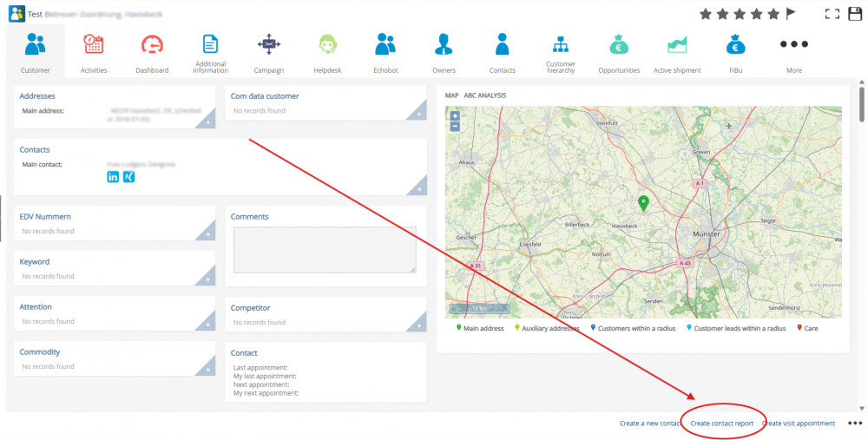This screenshot has height=440, width=868.
Task: Open the More menu in the toolbar
Action: (x=793, y=44)
